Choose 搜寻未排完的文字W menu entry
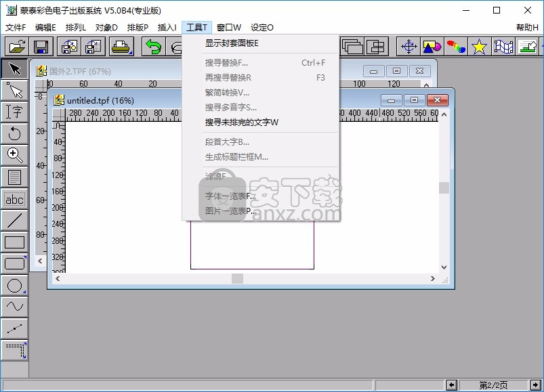Screen dimensions: 544x392 point(261,123)
